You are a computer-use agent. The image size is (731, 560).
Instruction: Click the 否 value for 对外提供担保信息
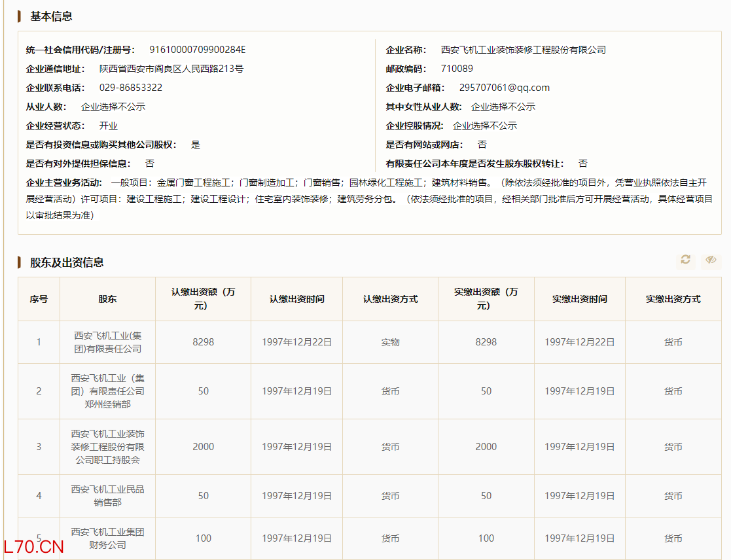pos(150,164)
